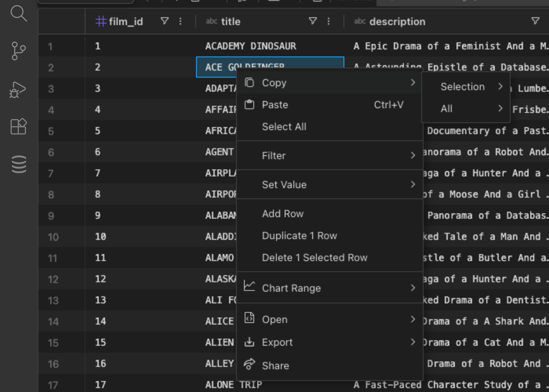The width and height of the screenshot is (549, 392).
Task: Open the filter funnel on title column
Action: click(313, 21)
